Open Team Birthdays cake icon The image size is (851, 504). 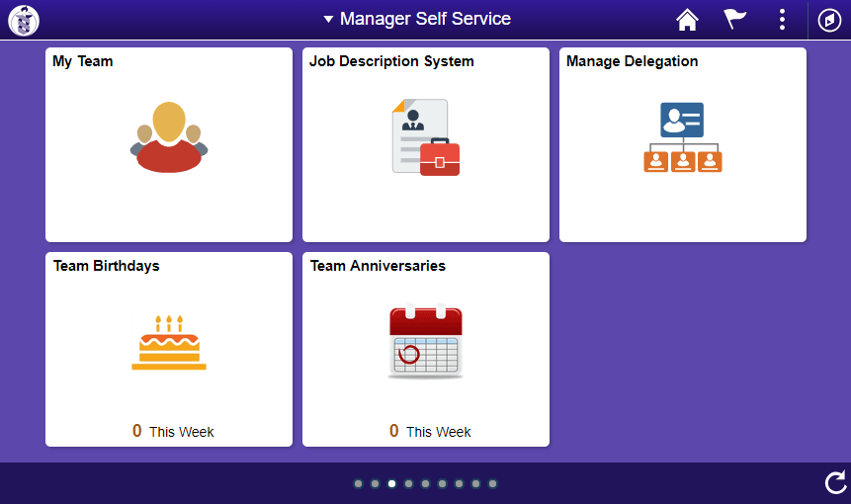[x=169, y=342]
